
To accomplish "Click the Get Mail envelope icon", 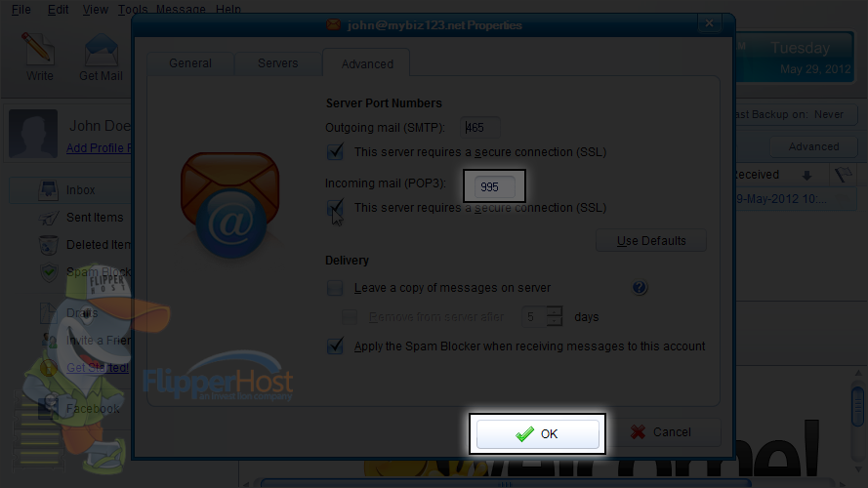I will (101, 50).
